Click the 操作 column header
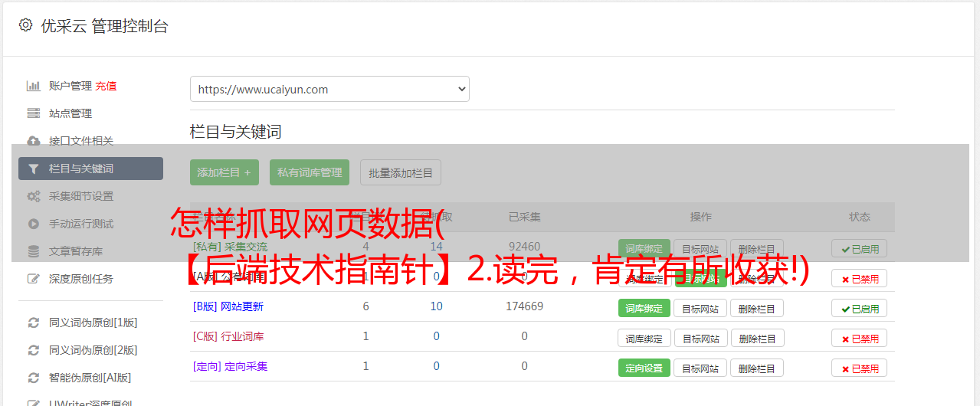This screenshot has height=406, width=980. [701, 217]
